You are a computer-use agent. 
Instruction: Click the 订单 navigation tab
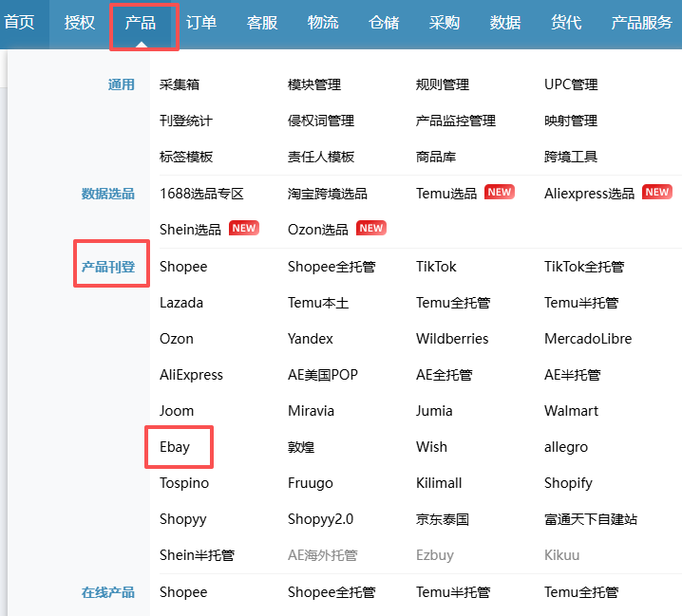click(200, 23)
